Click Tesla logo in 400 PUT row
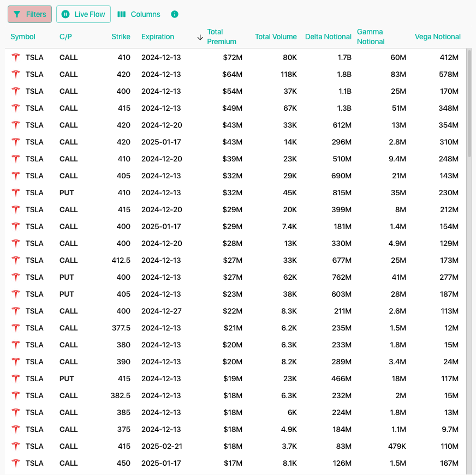The image size is (476, 475). [16, 277]
